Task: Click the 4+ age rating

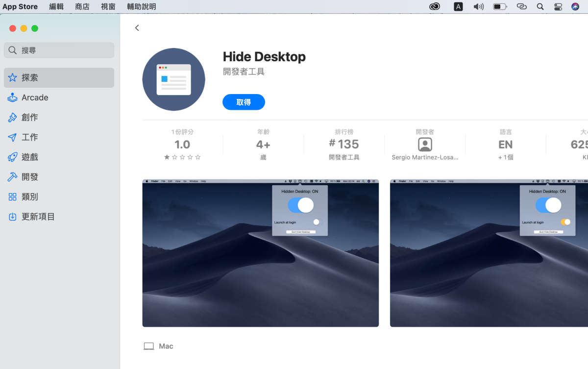Action: coord(263,145)
